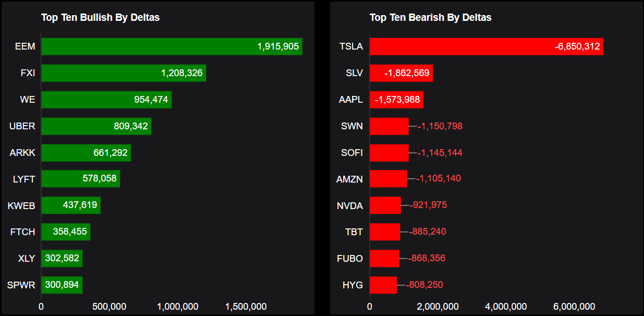This screenshot has width=644, height=316.
Task: Click the LYFT bullish bar
Action: [x=80, y=179]
